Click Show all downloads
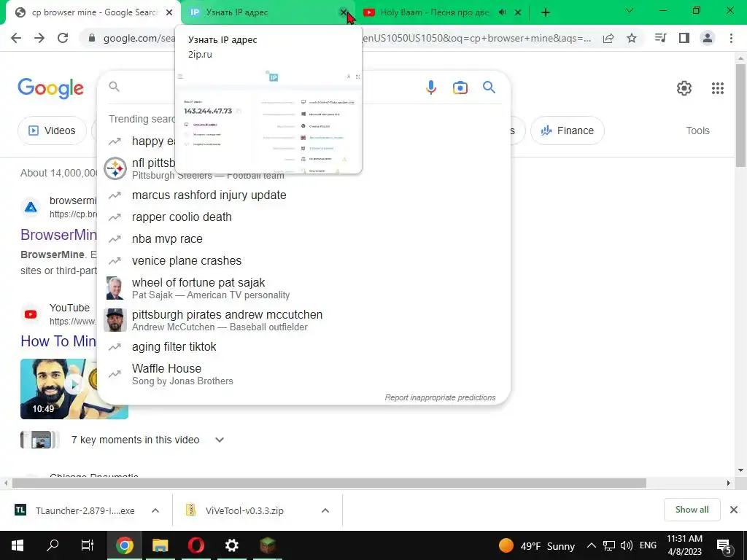Screen dimensions: 747x560 coord(692,510)
